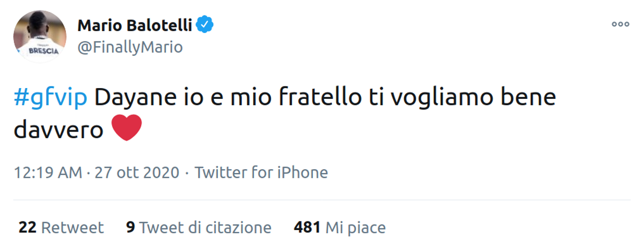Click the 12:19 AM tweet timestamp
Screen dimensions: 644x244
click(x=48, y=173)
